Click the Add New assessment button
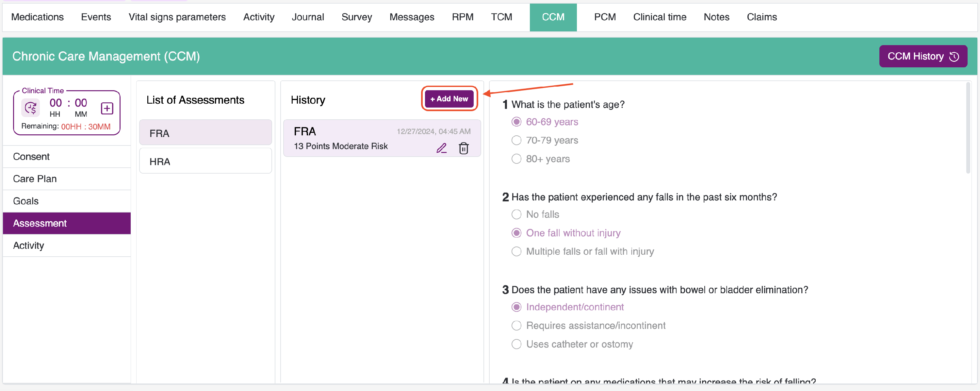The height and width of the screenshot is (391, 980). coord(449,99)
